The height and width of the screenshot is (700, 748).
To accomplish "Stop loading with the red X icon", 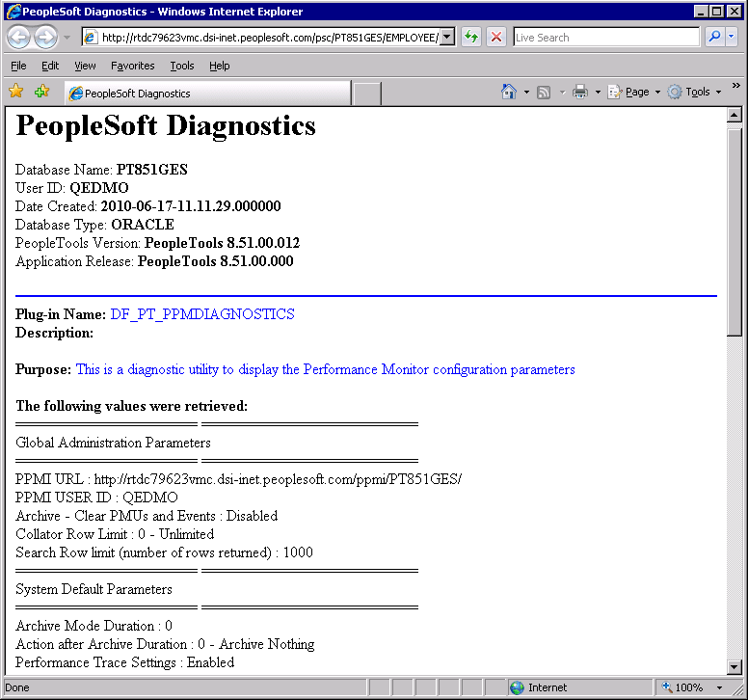I will 496,38.
